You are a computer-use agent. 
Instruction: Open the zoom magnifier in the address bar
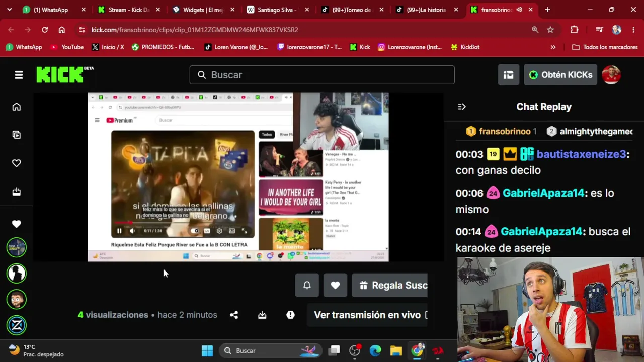(x=535, y=30)
